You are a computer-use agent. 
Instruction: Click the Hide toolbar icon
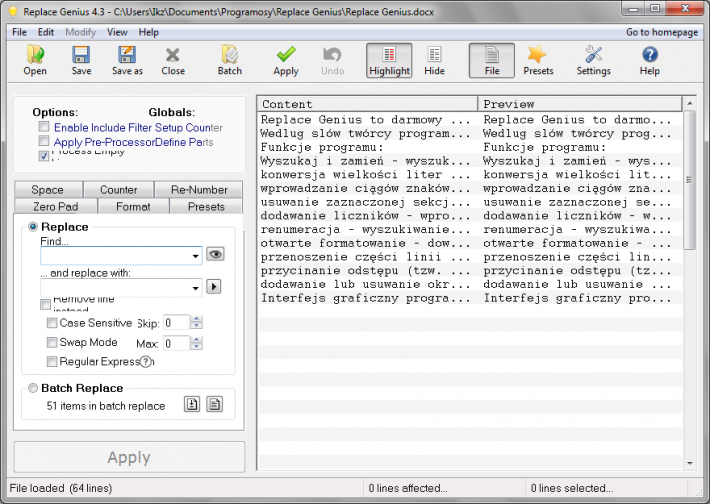(434, 60)
